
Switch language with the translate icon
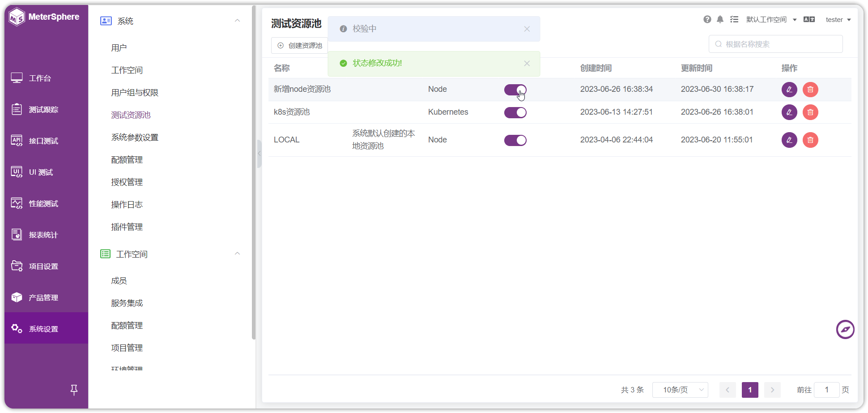tap(809, 19)
